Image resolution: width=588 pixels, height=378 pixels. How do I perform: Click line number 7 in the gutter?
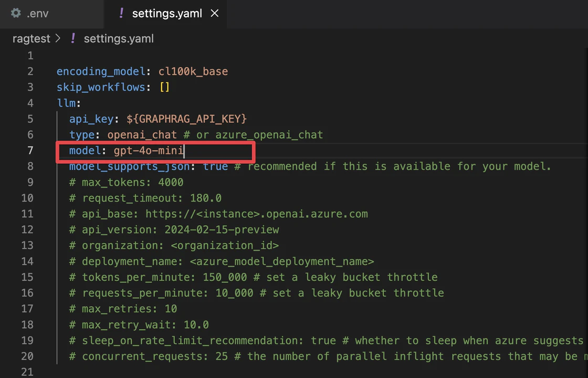click(30, 150)
